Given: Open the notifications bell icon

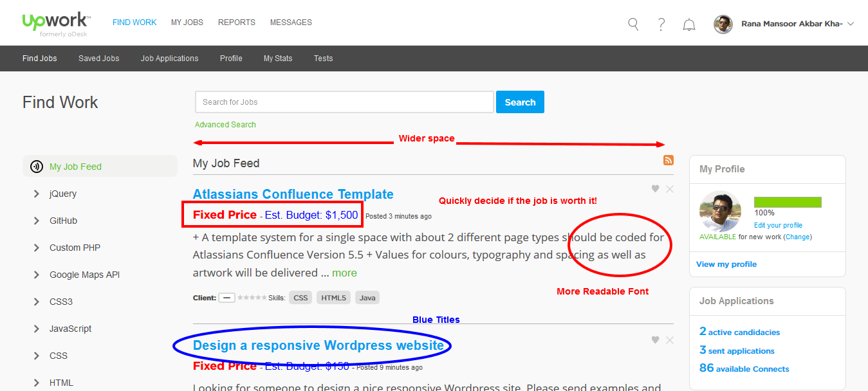Looking at the screenshot, I should (x=688, y=24).
